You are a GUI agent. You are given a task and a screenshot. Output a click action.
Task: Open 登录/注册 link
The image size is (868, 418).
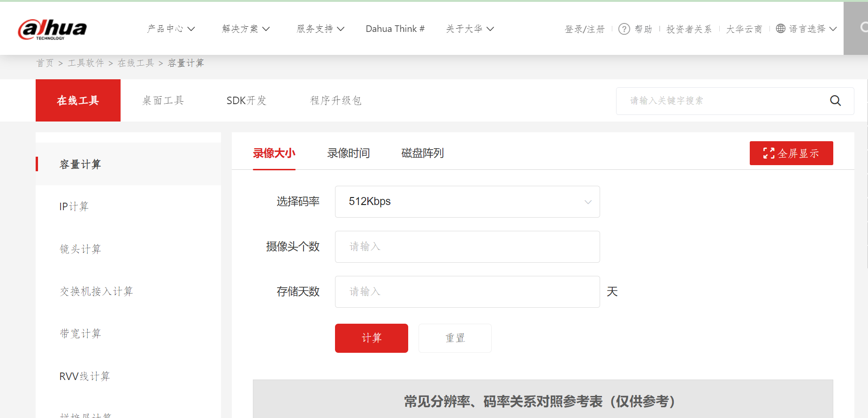585,29
